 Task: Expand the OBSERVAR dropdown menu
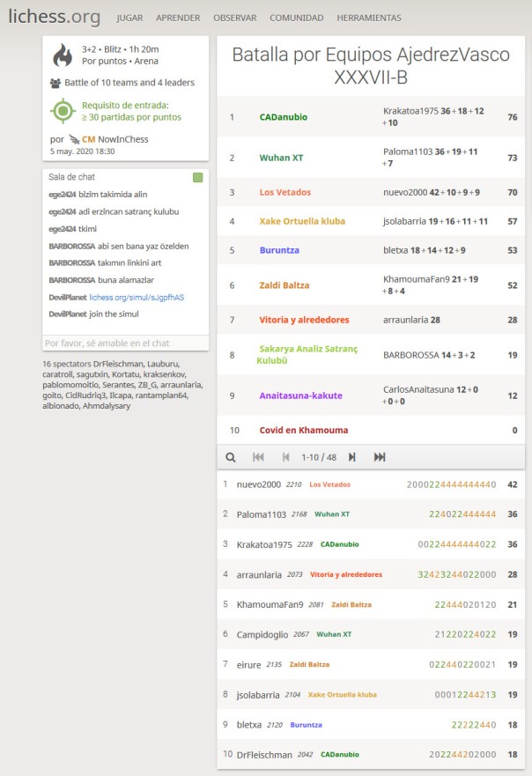tap(234, 18)
